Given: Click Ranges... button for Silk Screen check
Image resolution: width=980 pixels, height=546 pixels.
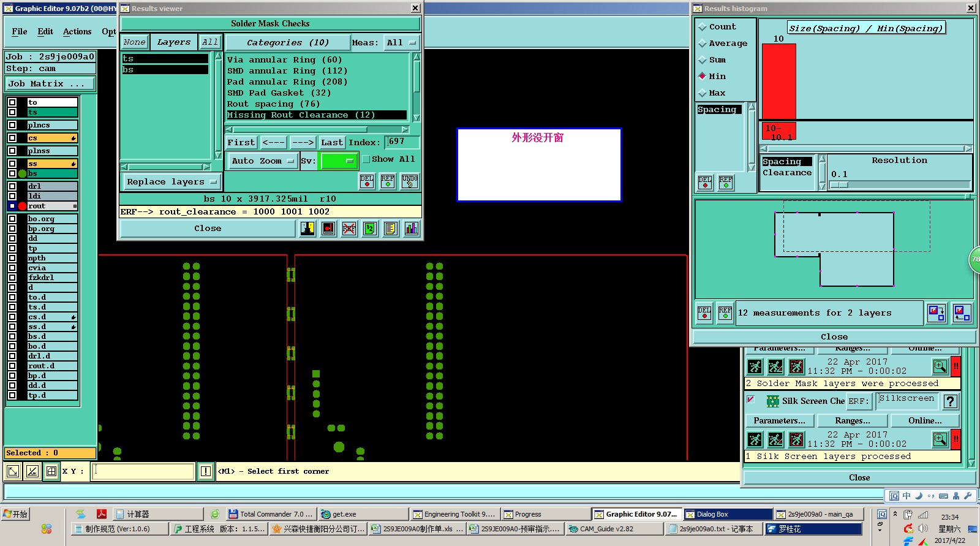Looking at the screenshot, I should [x=853, y=421].
